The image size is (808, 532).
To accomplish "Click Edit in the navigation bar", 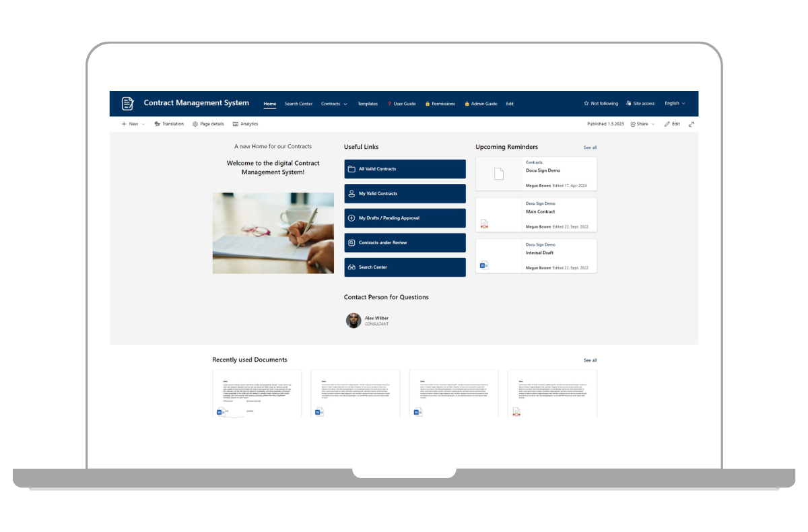I will tap(510, 104).
